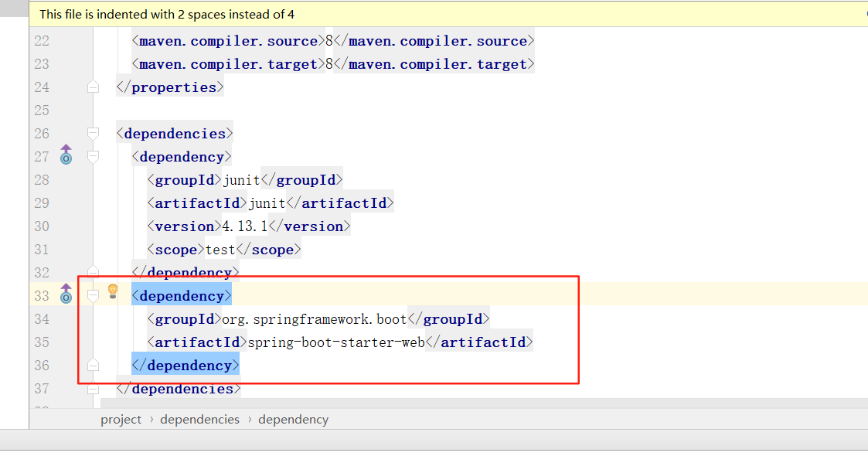Click the version value 4.13.1
Viewport: 868px width, 456px height.
click(x=245, y=226)
